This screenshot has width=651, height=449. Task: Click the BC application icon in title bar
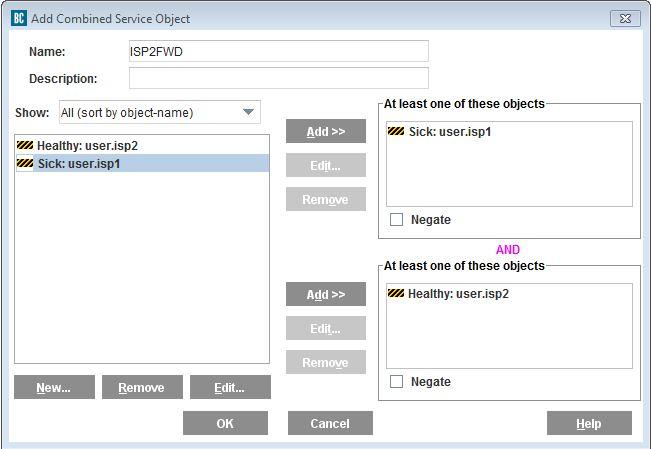(x=19, y=18)
